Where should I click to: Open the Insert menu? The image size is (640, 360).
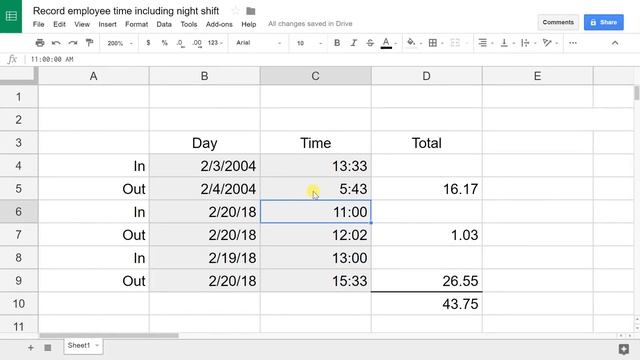click(107, 24)
